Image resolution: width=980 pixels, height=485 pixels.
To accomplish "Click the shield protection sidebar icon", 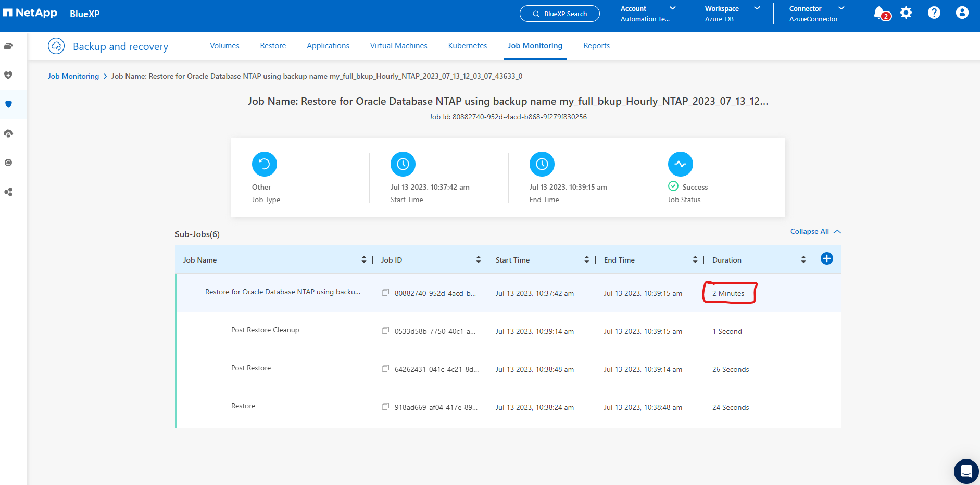I will pyautogui.click(x=8, y=104).
